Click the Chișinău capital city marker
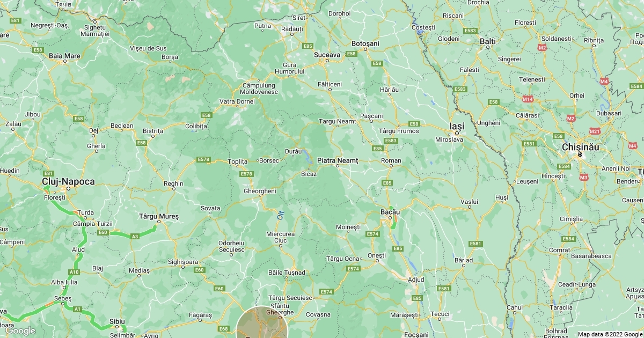 580,155
